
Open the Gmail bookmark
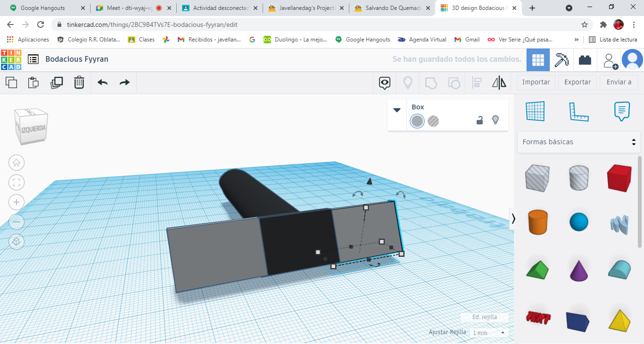tap(467, 40)
